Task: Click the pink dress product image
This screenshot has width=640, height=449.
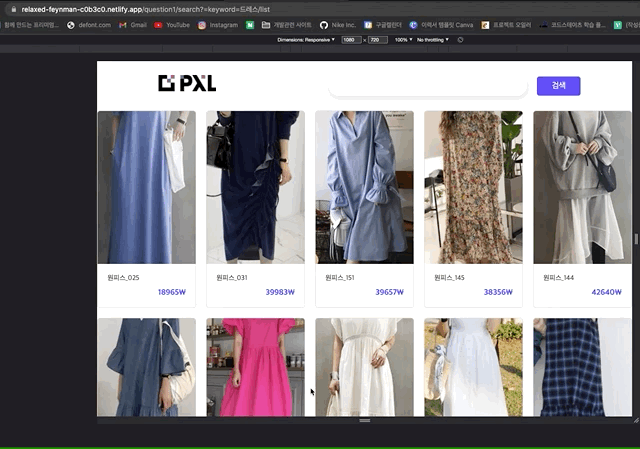Action: pos(255,367)
